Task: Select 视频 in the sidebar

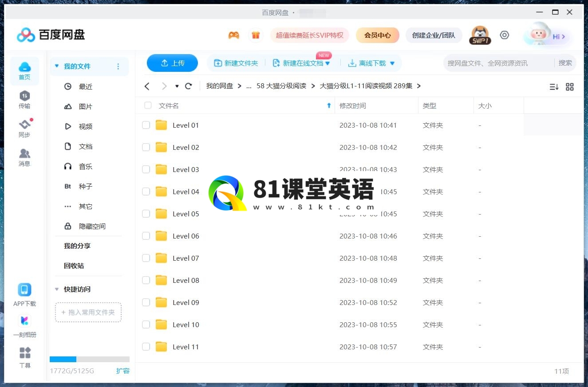Action: pyautogui.click(x=86, y=126)
